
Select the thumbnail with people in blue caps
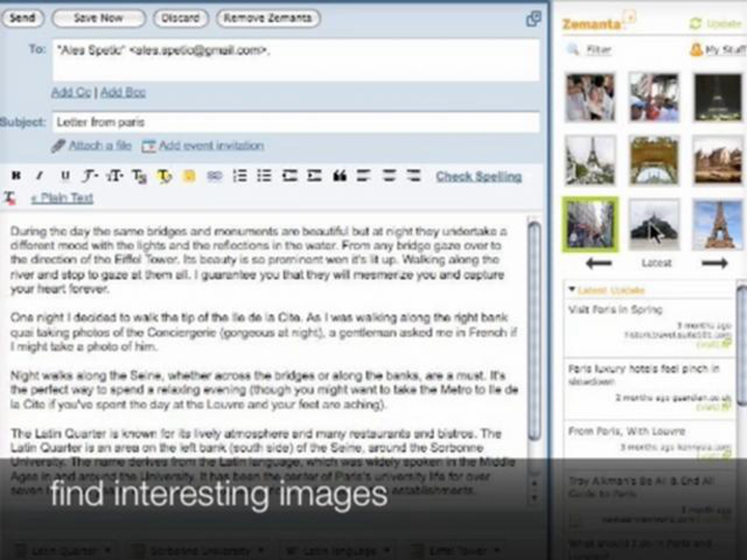coord(654,98)
